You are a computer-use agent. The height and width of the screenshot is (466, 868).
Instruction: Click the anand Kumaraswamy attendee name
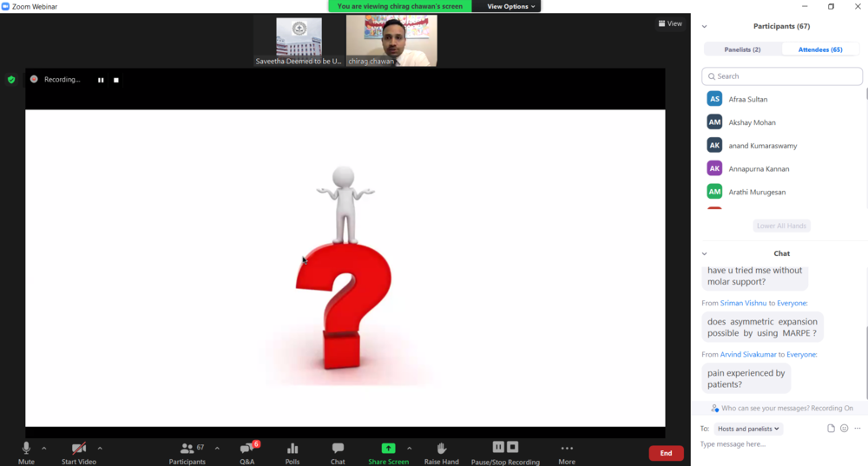point(763,146)
